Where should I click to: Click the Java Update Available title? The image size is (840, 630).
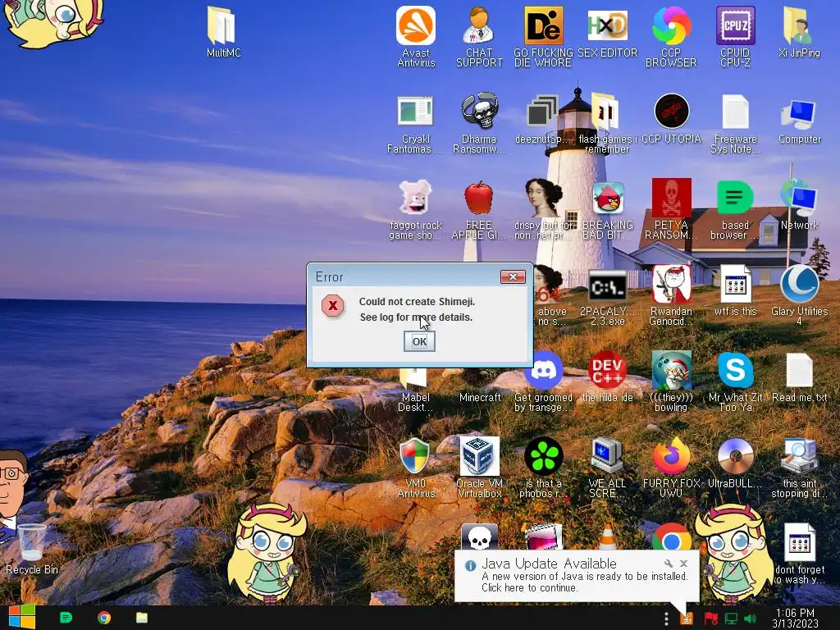549,564
